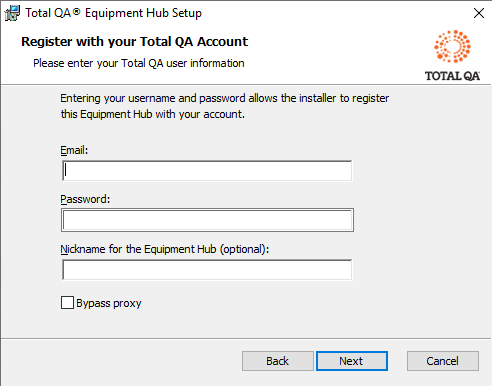Click the orange dotted circle Total QA emblem
This screenshot has width=492, height=386.
(x=452, y=46)
